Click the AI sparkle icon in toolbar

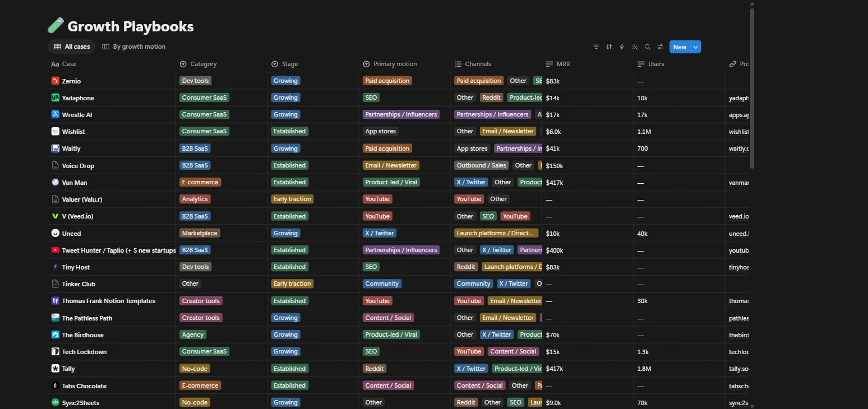[635, 47]
